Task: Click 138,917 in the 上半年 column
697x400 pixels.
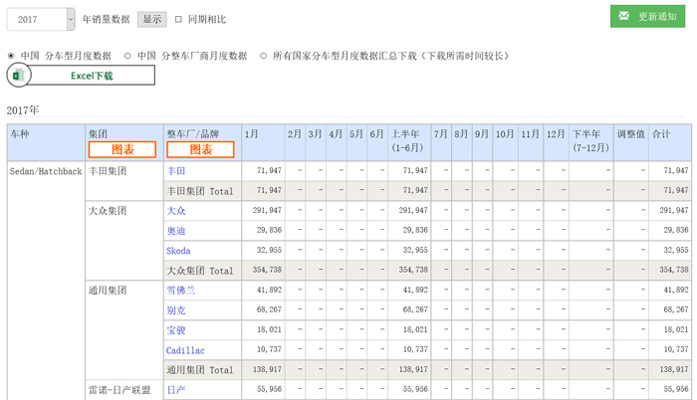Action: 413,369
